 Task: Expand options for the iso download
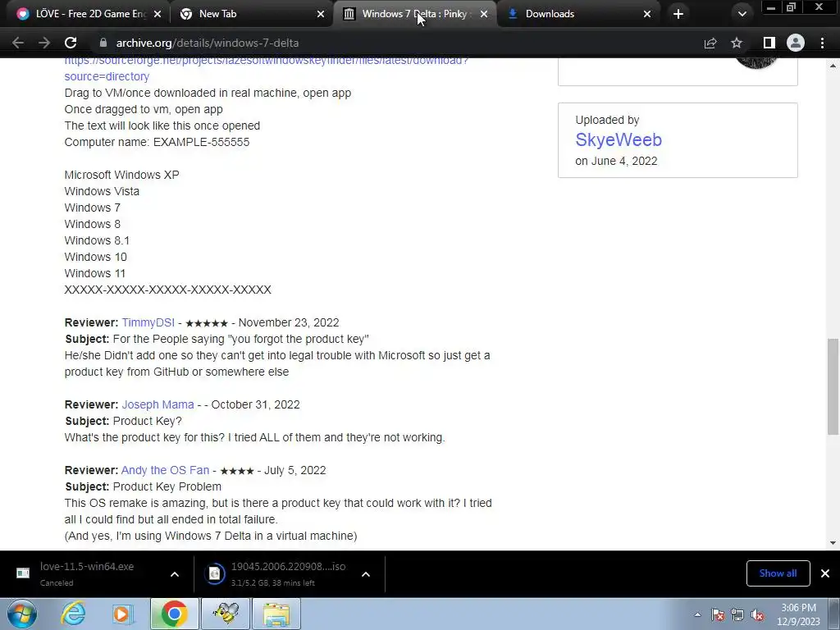coord(366,574)
